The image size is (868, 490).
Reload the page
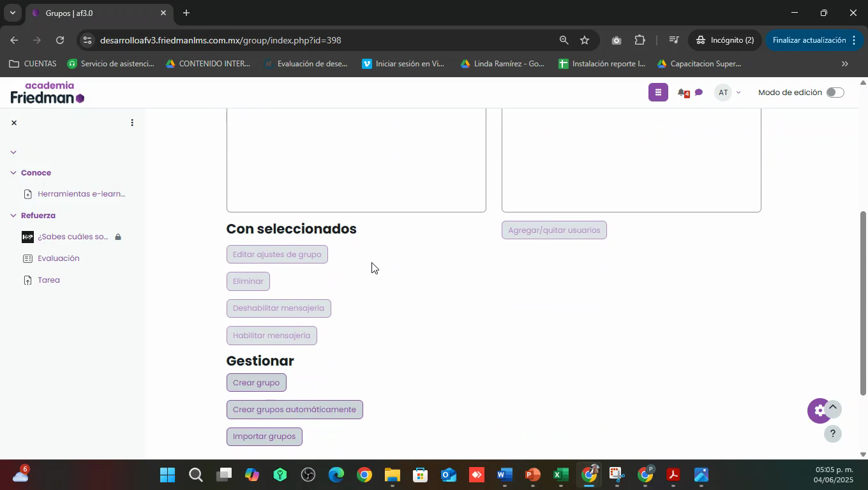click(x=60, y=40)
